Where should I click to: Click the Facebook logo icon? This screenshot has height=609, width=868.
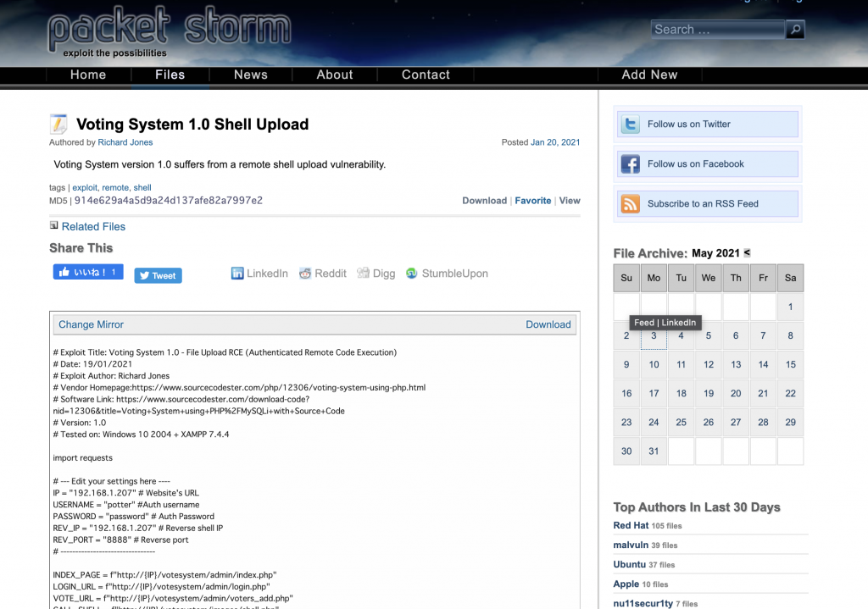click(x=630, y=163)
